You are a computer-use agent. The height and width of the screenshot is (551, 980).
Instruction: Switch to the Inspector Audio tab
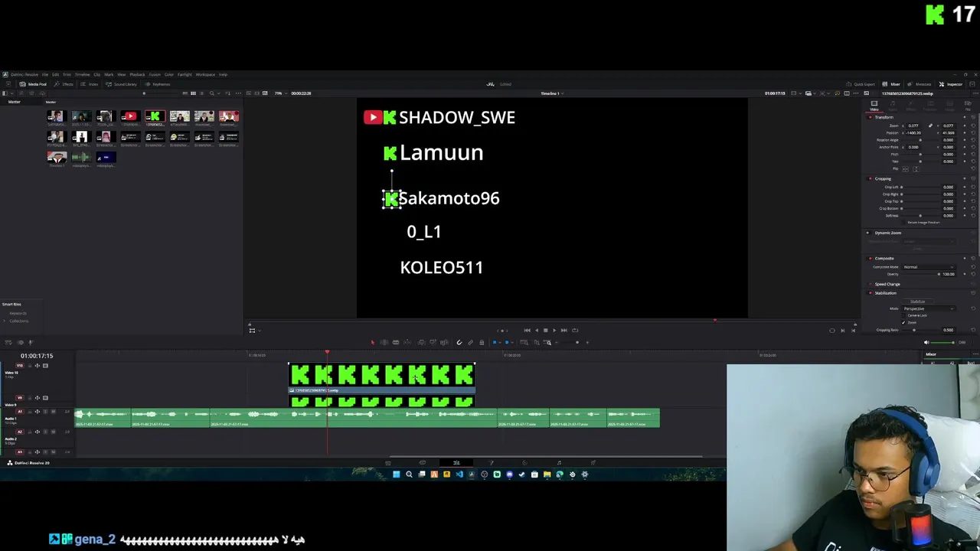(893, 106)
